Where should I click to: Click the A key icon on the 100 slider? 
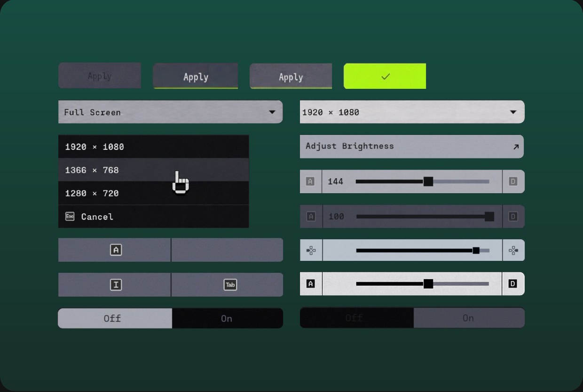[311, 216]
